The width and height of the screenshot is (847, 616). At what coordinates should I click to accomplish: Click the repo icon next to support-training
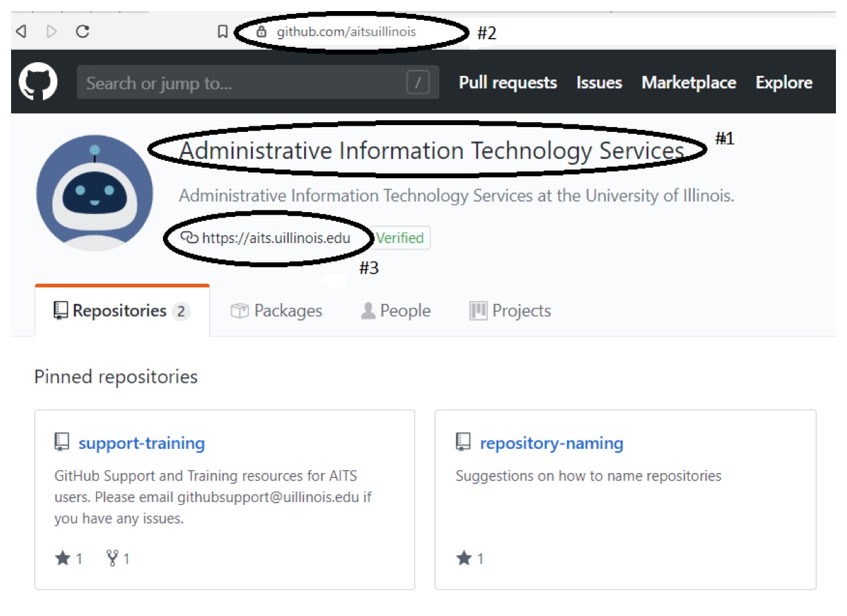tap(62, 442)
